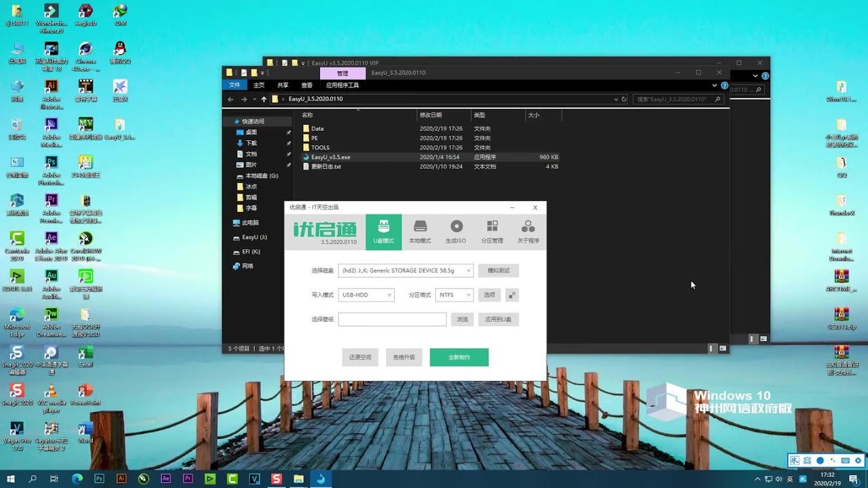The image size is (868, 488).
Task: Click the 选项 button
Action: (x=489, y=295)
